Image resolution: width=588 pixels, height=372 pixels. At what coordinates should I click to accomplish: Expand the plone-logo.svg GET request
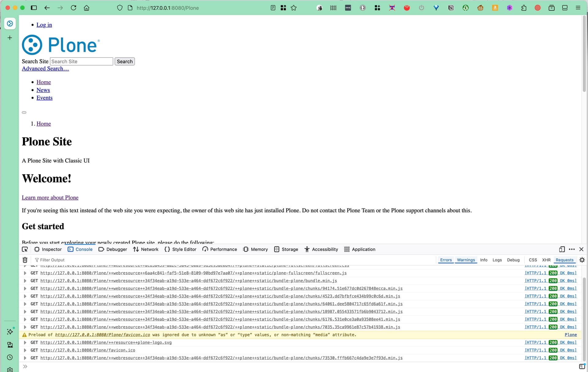point(25,343)
